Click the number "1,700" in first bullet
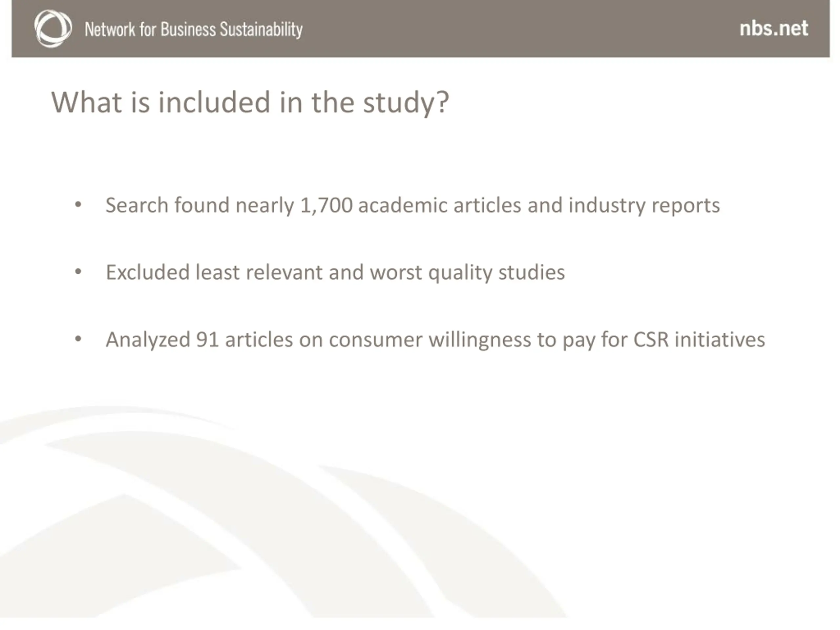 [x=326, y=205]
